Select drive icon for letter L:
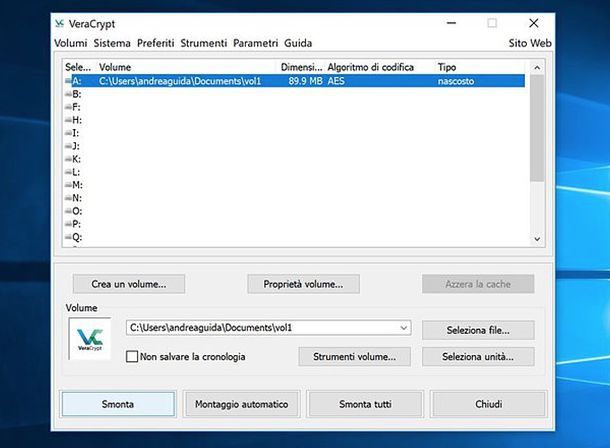 (x=68, y=172)
